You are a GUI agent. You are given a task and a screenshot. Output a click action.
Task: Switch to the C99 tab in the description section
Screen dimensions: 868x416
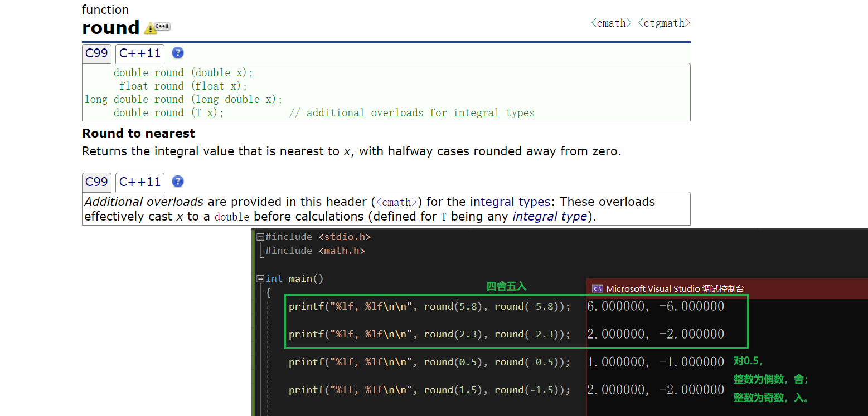tap(96, 182)
